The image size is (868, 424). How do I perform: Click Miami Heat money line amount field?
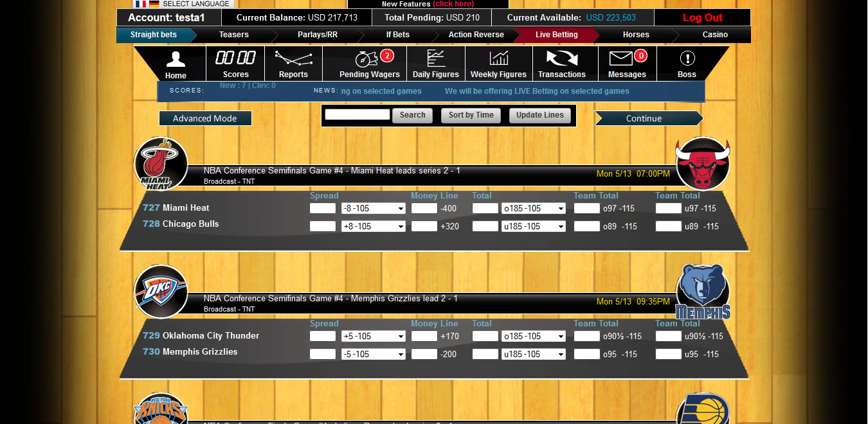tap(424, 208)
